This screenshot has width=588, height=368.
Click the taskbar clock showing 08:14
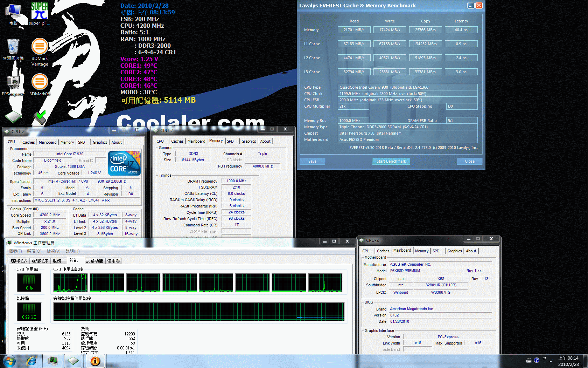pyautogui.click(x=568, y=361)
